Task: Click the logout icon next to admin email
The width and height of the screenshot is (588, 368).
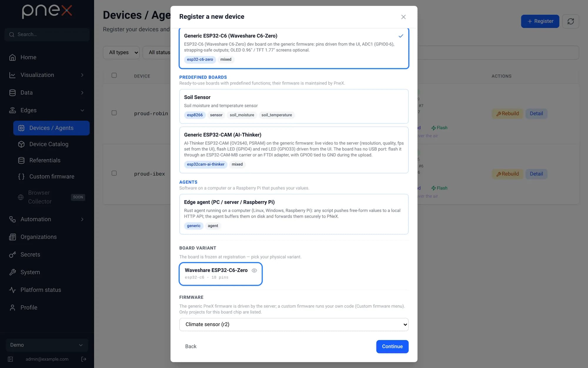Action: (84, 359)
